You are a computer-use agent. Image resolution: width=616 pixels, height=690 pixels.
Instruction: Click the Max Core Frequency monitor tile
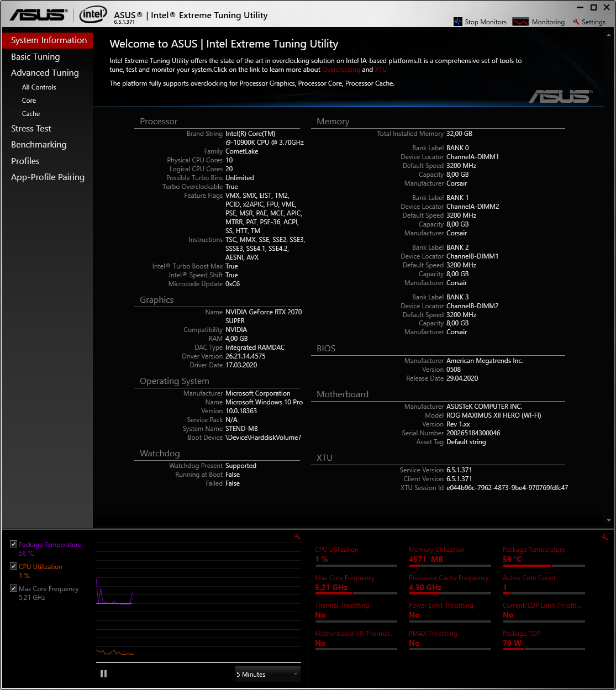(356, 584)
